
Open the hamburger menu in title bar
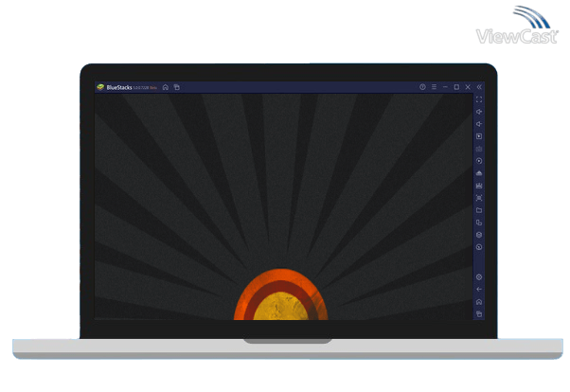tap(434, 87)
